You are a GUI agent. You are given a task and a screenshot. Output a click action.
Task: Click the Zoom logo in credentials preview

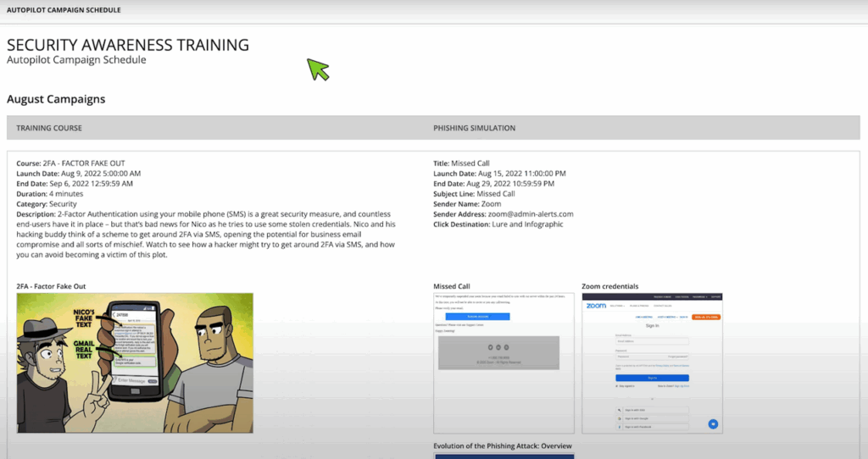click(596, 305)
